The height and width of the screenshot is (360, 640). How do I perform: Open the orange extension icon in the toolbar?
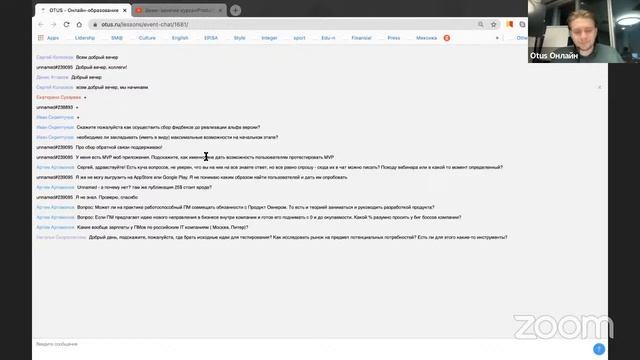click(x=509, y=24)
